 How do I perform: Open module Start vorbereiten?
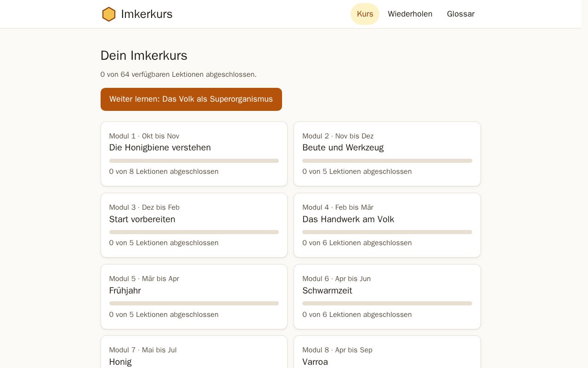coord(194,225)
